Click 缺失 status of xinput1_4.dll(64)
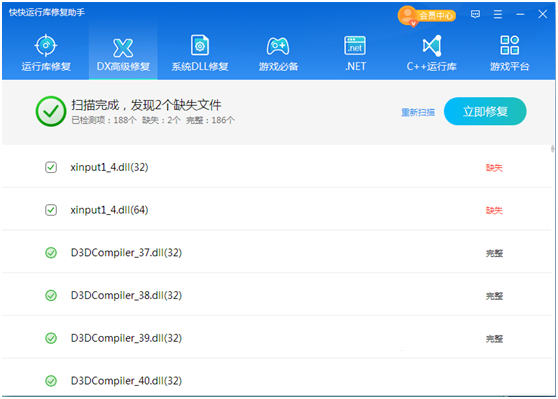Viewport: 558px width, 399px height. pyautogui.click(x=494, y=210)
